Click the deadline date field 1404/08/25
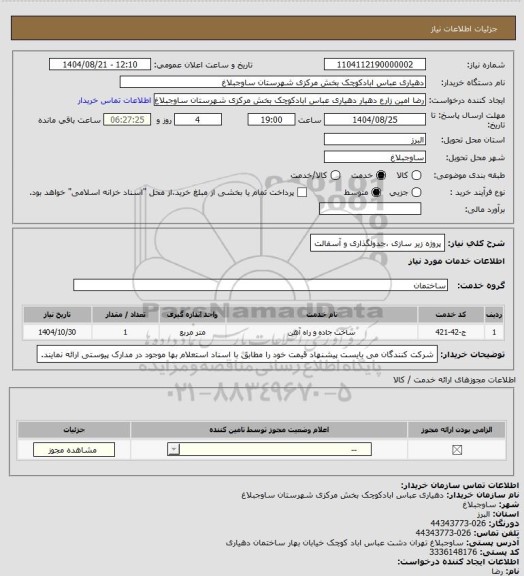This screenshot has width=524, height=576. 375,119
